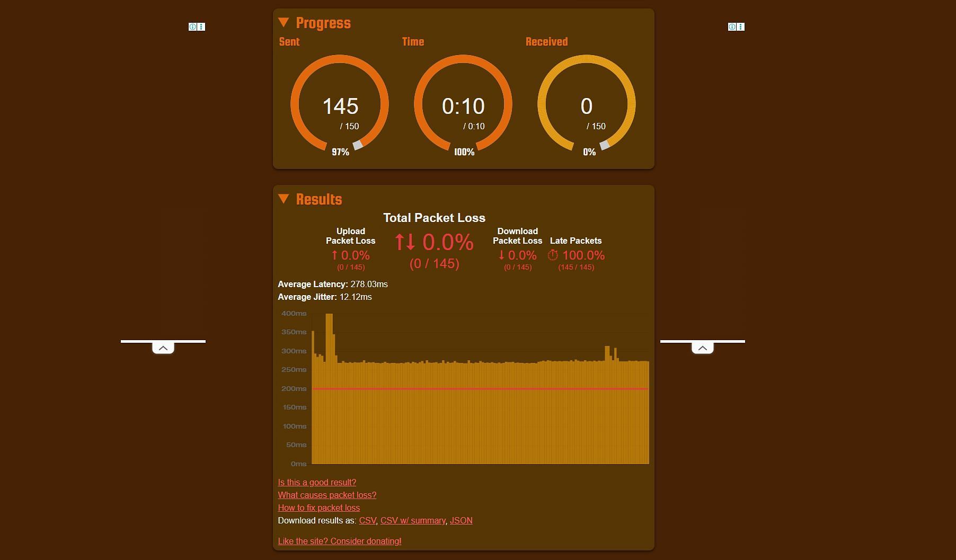This screenshot has width=956, height=560.
Task: Click the late packets clock icon
Action: pos(553,255)
